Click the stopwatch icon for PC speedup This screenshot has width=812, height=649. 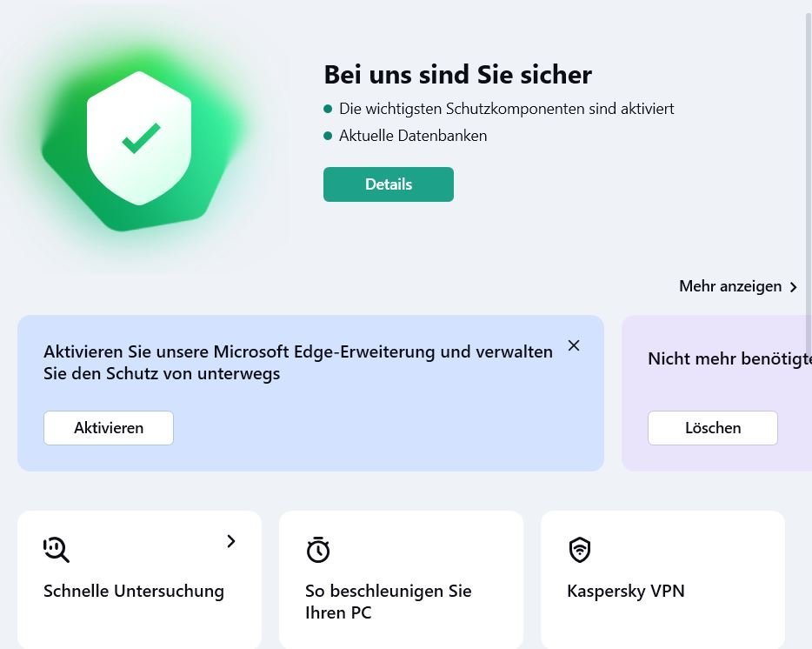(x=318, y=550)
